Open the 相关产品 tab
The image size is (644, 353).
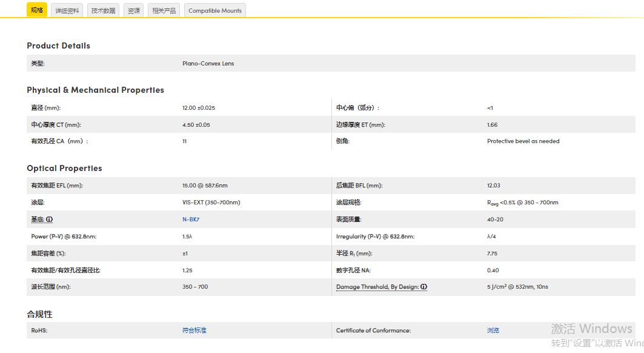click(164, 10)
